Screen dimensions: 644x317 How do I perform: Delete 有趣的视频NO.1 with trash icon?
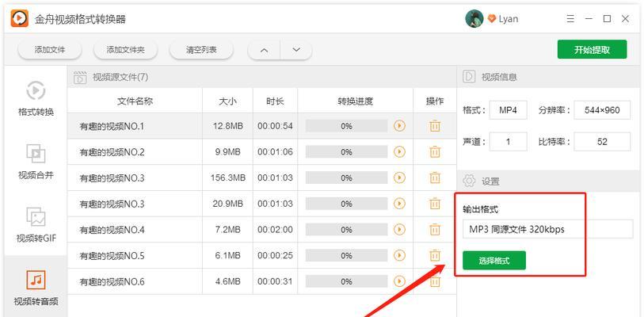pos(435,126)
